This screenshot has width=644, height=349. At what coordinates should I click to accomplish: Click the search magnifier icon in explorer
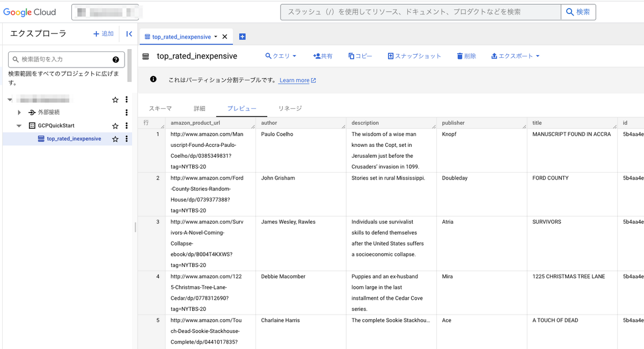coord(16,60)
